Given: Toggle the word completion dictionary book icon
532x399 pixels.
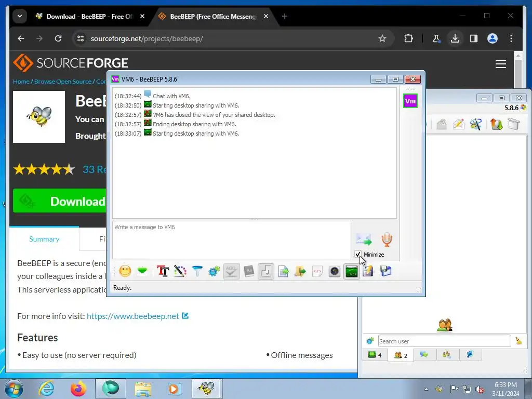Looking at the screenshot, I should (249, 271).
